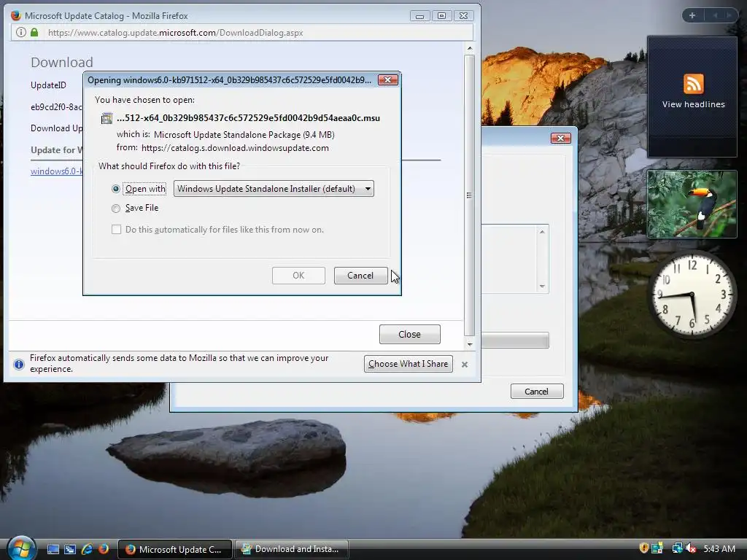Close the background Download and Install window
The height and width of the screenshot is (560, 747).
point(561,138)
